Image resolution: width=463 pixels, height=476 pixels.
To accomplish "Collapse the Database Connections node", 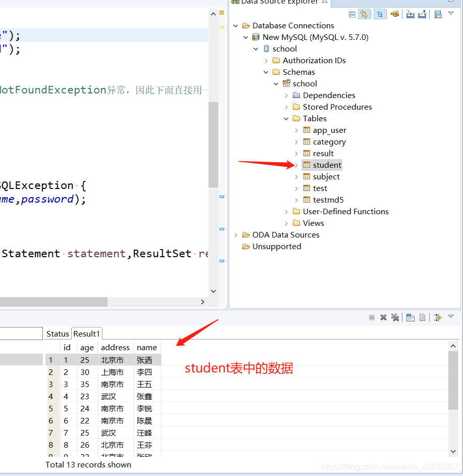I will point(235,26).
